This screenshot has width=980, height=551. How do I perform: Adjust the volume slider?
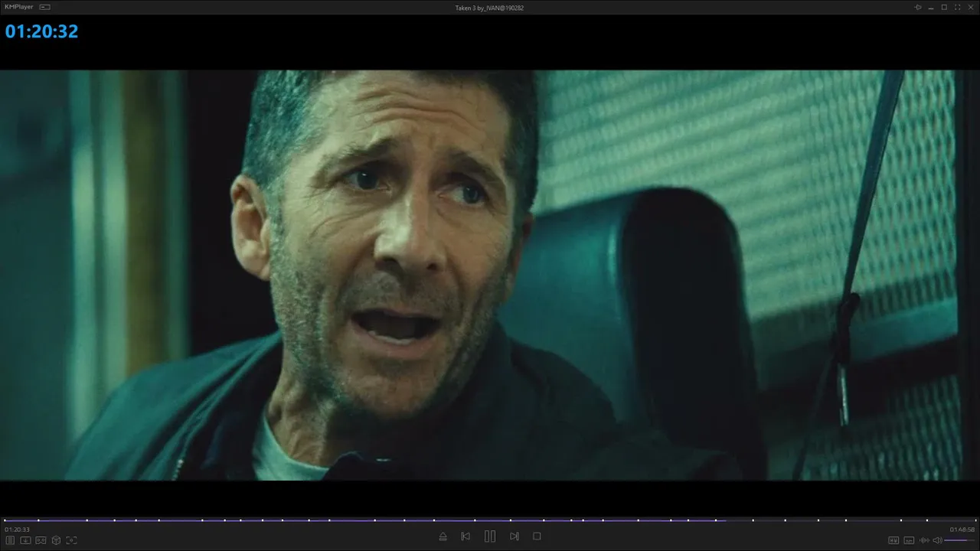960,540
